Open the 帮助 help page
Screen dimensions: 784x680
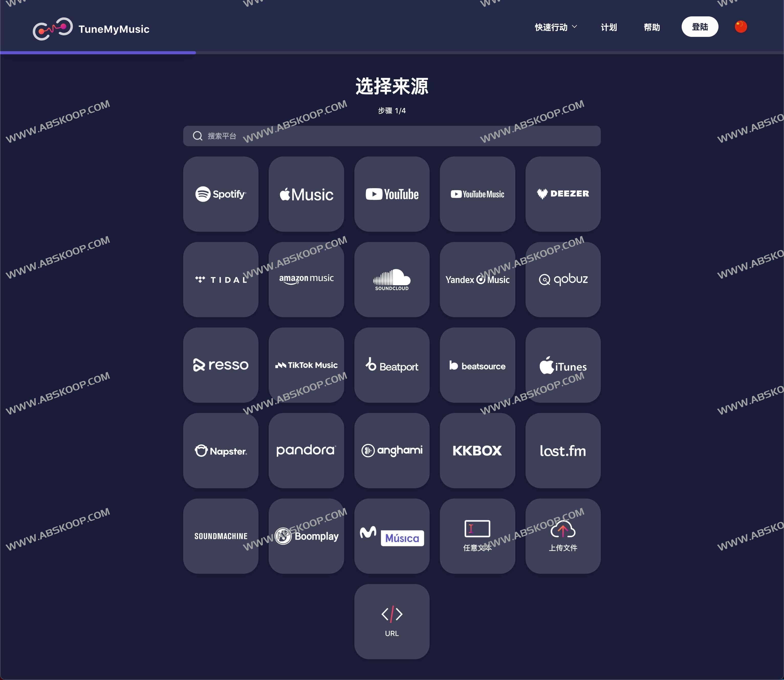point(652,27)
